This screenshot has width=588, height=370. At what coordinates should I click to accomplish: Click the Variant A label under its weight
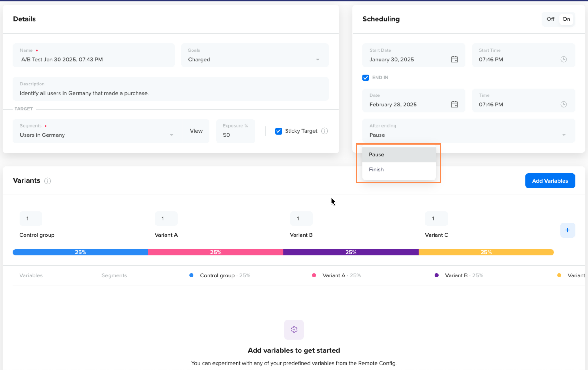tap(166, 235)
